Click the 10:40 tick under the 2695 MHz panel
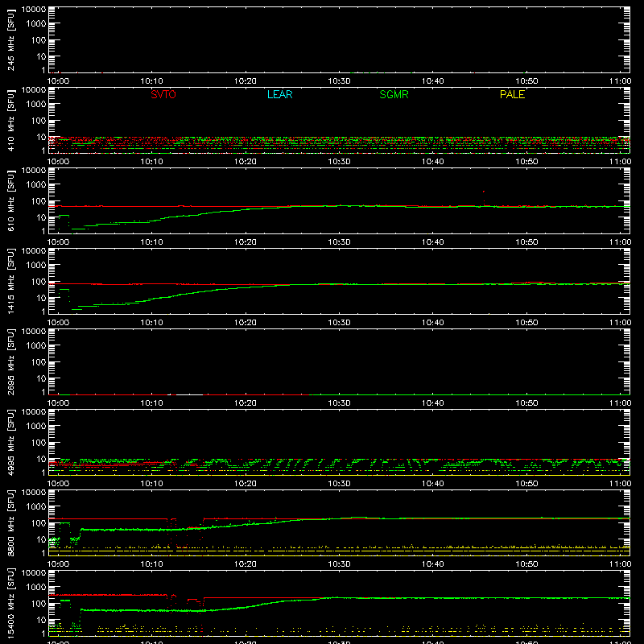 433,403
